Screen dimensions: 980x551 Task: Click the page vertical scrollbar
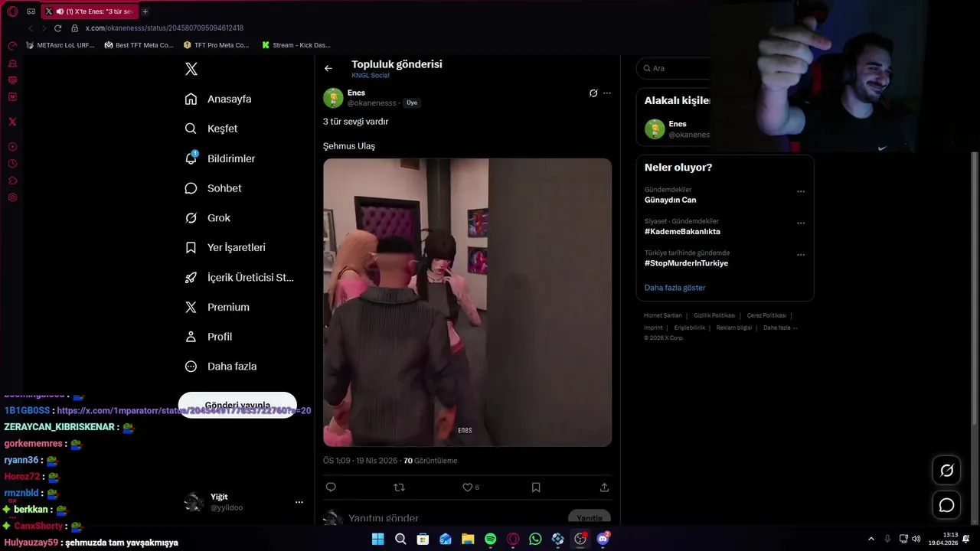tap(975, 287)
